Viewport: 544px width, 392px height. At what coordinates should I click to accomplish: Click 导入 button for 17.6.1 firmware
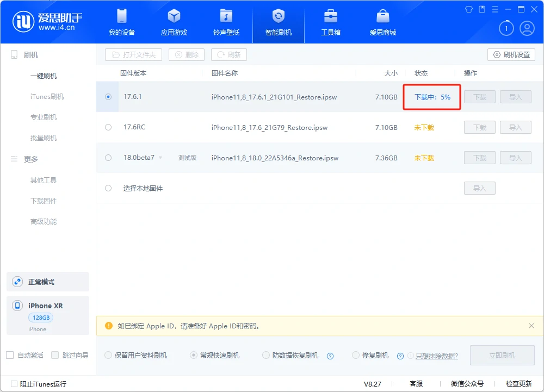(x=516, y=97)
